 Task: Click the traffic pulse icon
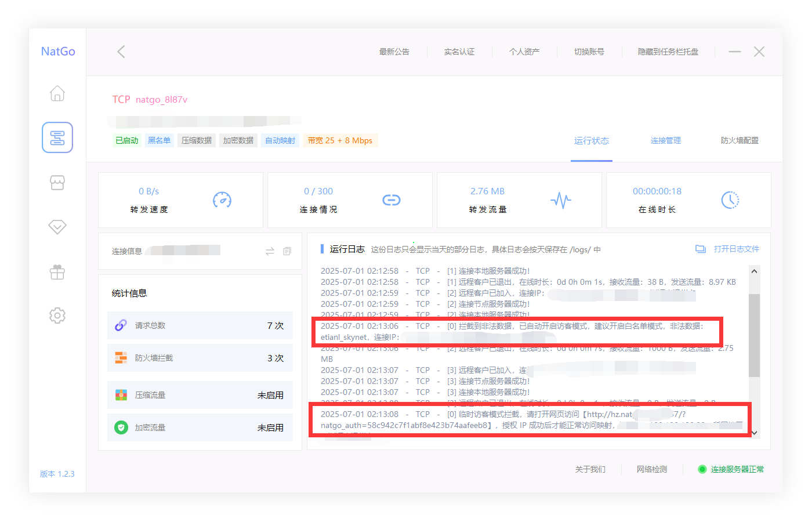pos(561,201)
